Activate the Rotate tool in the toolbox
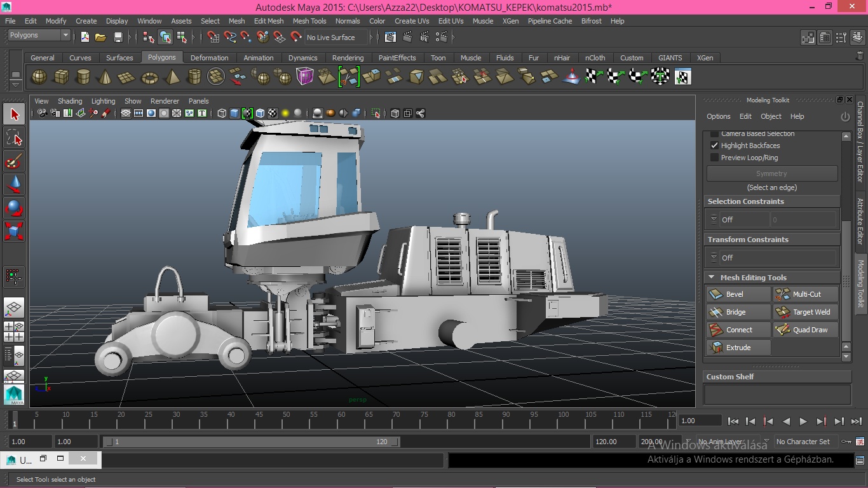 pyautogui.click(x=14, y=208)
